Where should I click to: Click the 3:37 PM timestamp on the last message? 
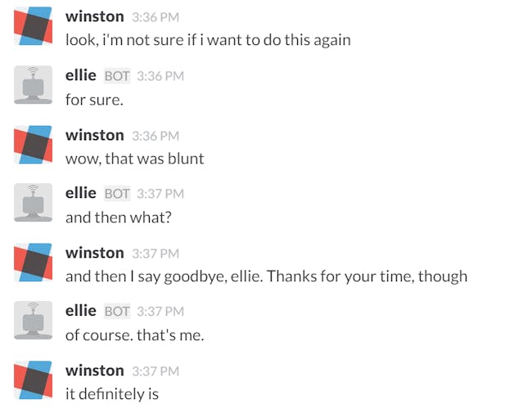coord(156,371)
